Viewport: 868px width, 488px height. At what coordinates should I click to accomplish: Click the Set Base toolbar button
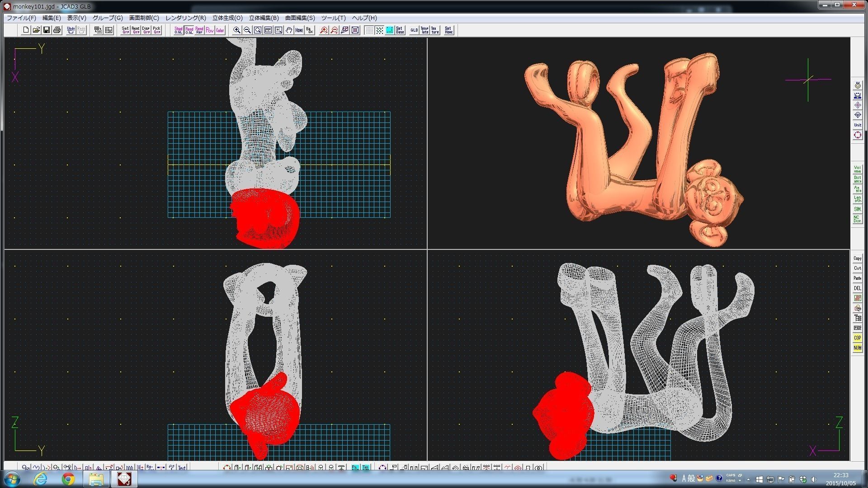tap(400, 30)
